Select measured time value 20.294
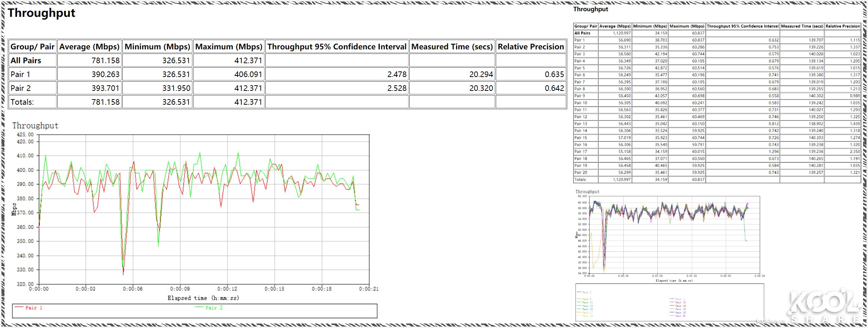The image size is (868, 328). pos(481,74)
